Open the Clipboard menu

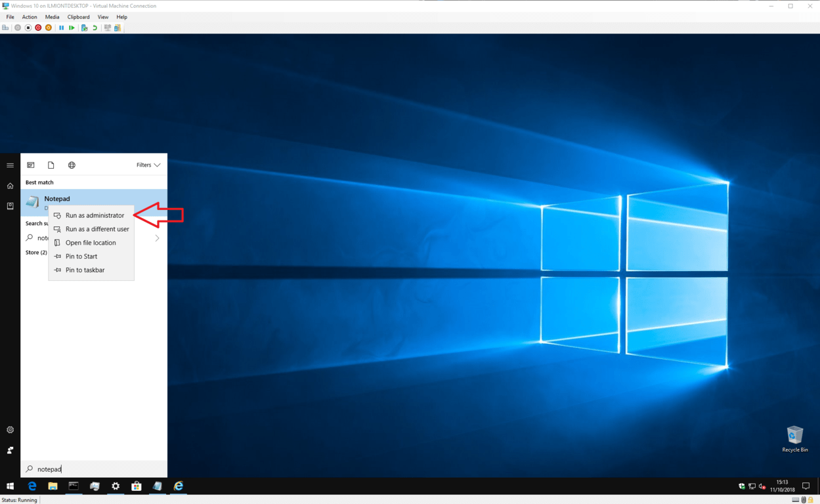(x=79, y=17)
